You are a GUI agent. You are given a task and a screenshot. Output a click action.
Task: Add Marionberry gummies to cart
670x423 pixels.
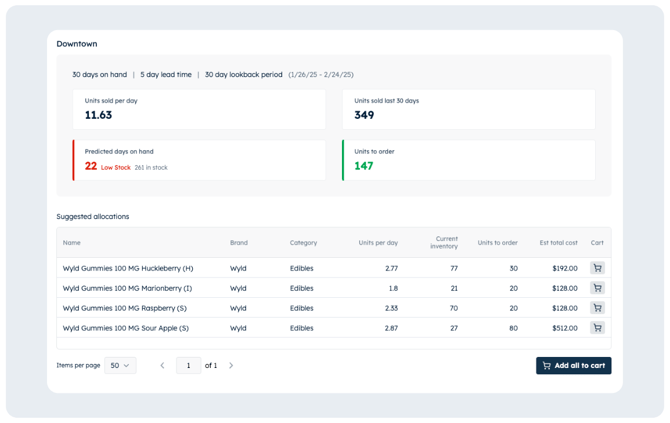[x=597, y=288]
